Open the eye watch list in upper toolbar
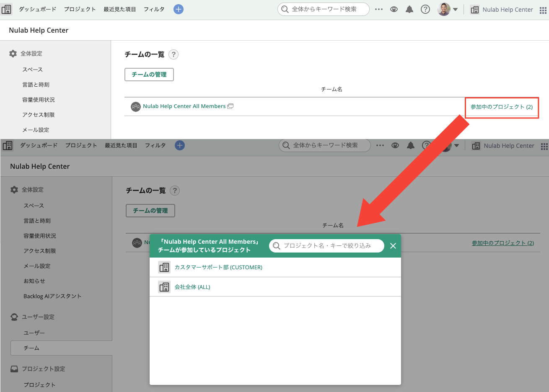 coord(394,9)
